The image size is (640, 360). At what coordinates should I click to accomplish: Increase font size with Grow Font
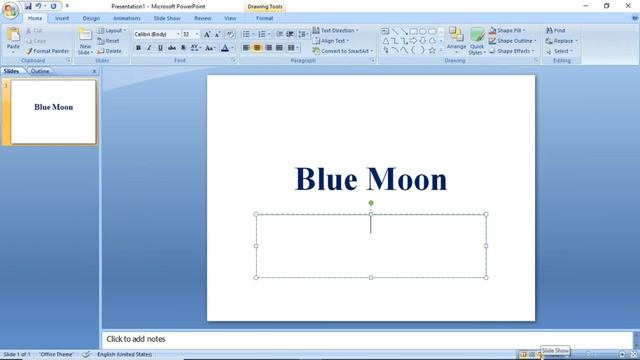207,34
